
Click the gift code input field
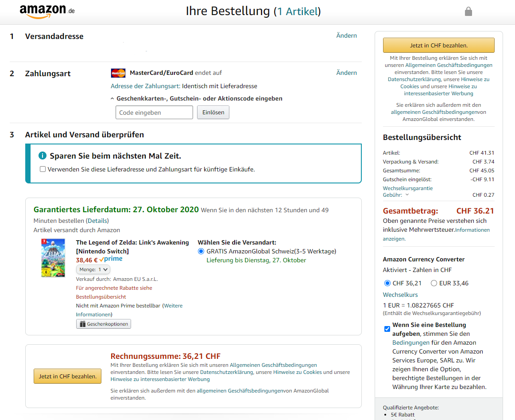tap(154, 113)
